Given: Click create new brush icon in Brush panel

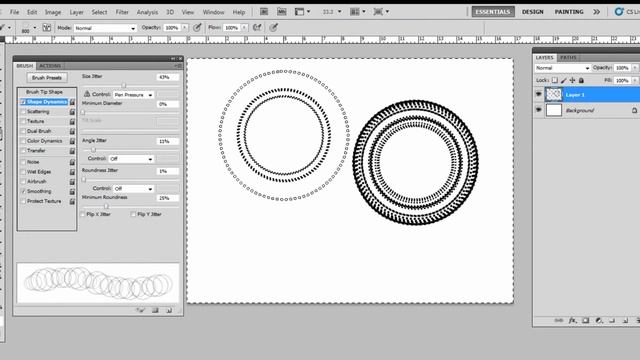Looking at the screenshot, I should coord(169,310).
